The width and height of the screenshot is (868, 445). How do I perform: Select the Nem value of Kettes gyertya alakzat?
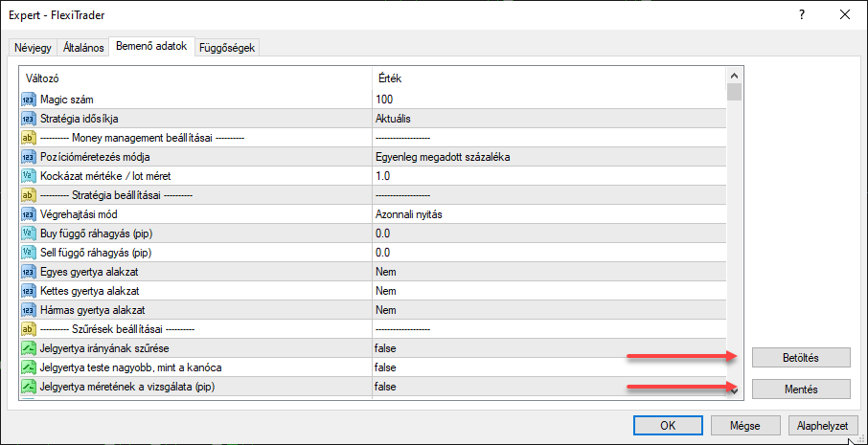(x=386, y=291)
